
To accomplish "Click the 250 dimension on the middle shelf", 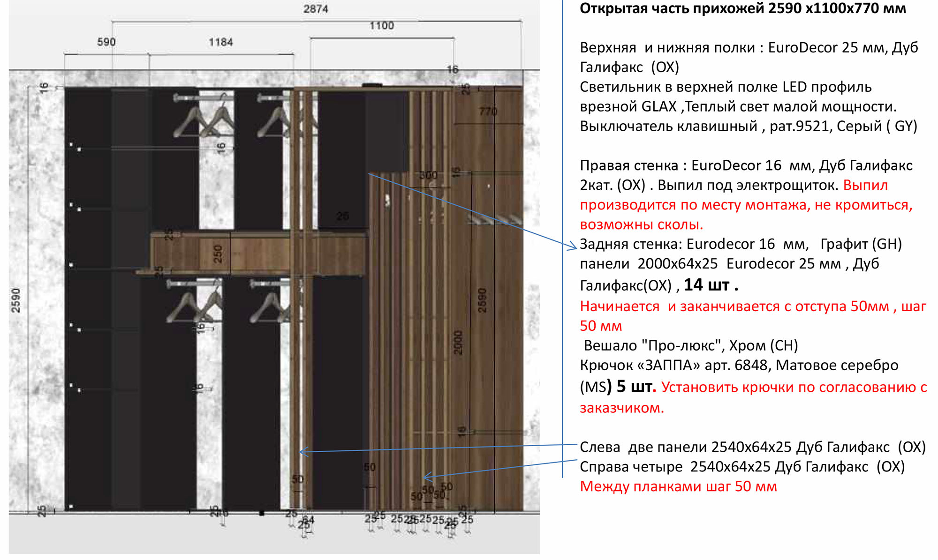I will pos(218,254).
